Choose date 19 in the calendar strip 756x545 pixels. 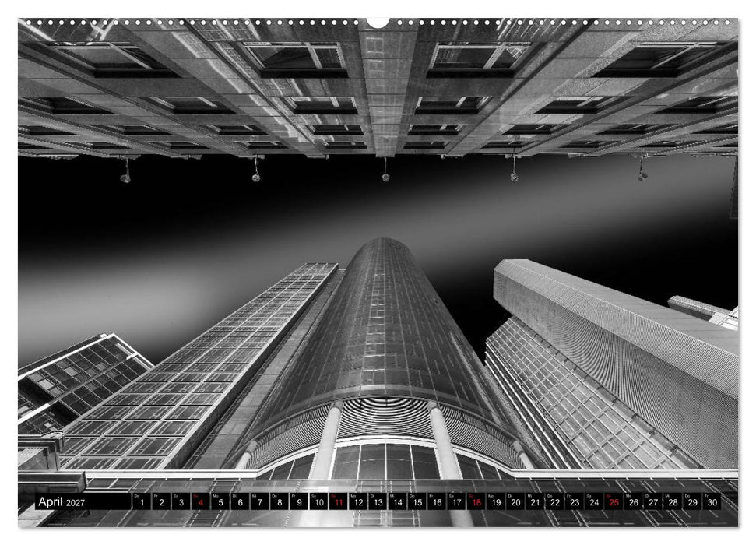496,501
